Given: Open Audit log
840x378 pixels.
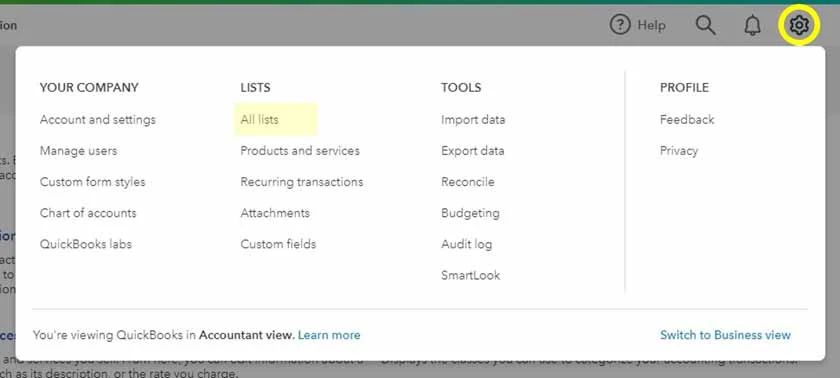Looking at the screenshot, I should [466, 244].
